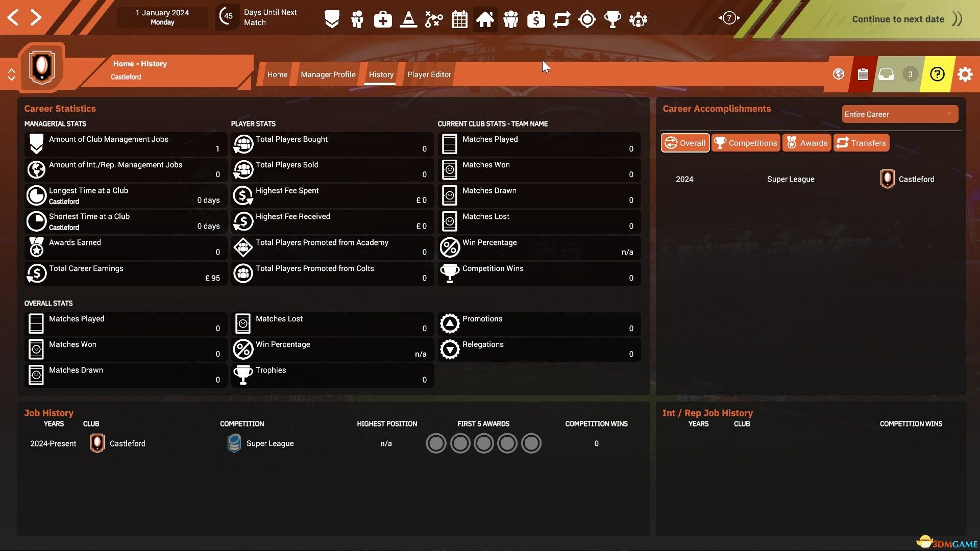980x551 pixels.
Task: Open the medical centre icon
Action: tap(383, 19)
